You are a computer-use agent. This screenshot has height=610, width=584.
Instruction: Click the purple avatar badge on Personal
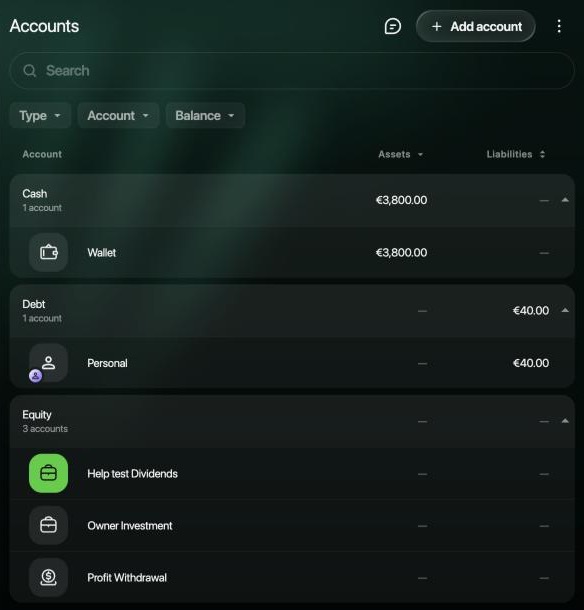pos(35,376)
